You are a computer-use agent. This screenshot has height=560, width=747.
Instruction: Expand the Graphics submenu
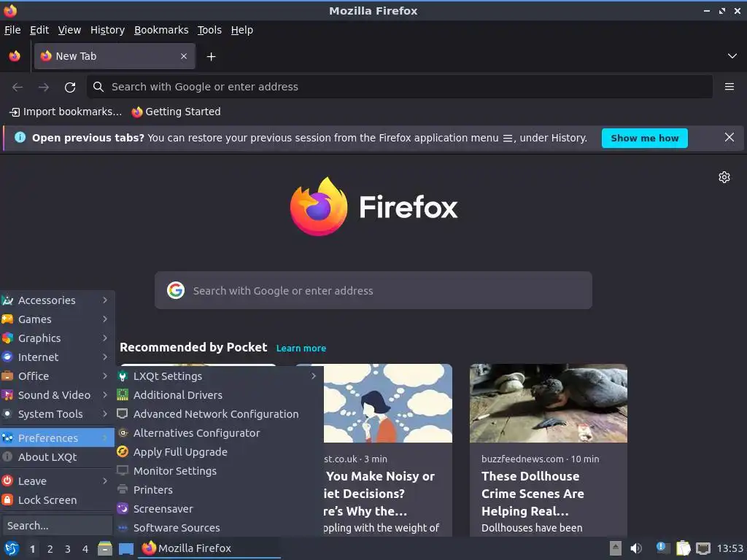(57, 338)
